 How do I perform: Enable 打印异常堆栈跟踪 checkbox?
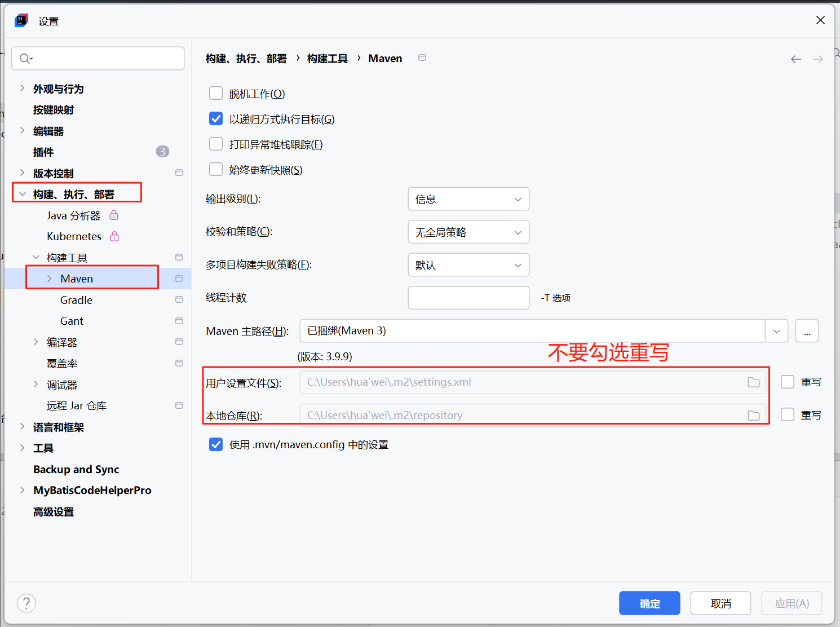click(216, 144)
